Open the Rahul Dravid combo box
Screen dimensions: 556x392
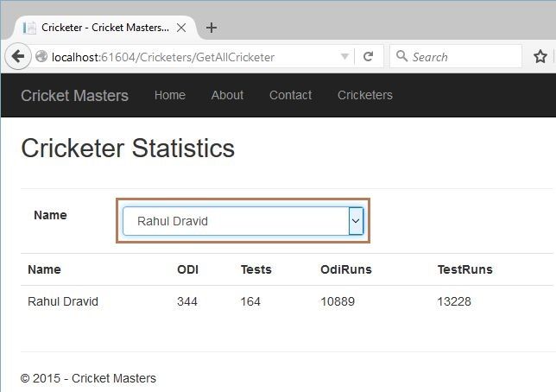pyautogui.click(x=243, y=221)
